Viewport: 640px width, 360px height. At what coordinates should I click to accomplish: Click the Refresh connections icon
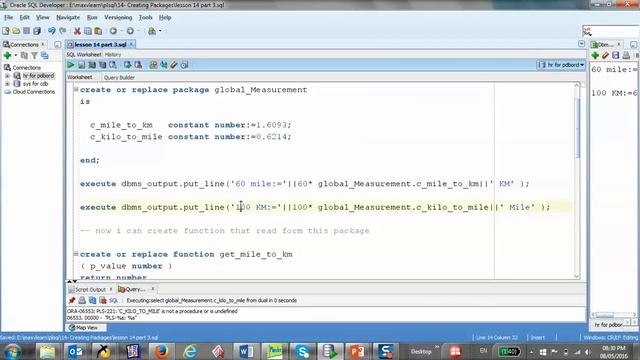pyautogui.click(x=24, y=56)
